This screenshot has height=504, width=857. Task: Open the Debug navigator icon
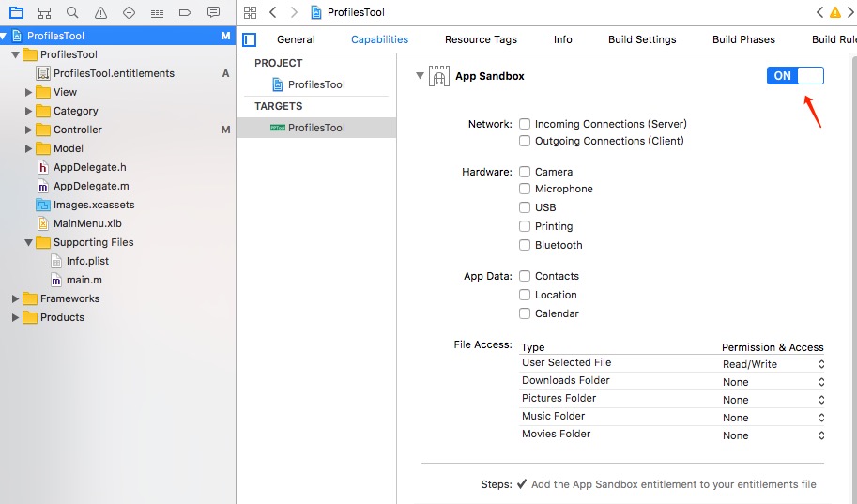click(158, 12)
